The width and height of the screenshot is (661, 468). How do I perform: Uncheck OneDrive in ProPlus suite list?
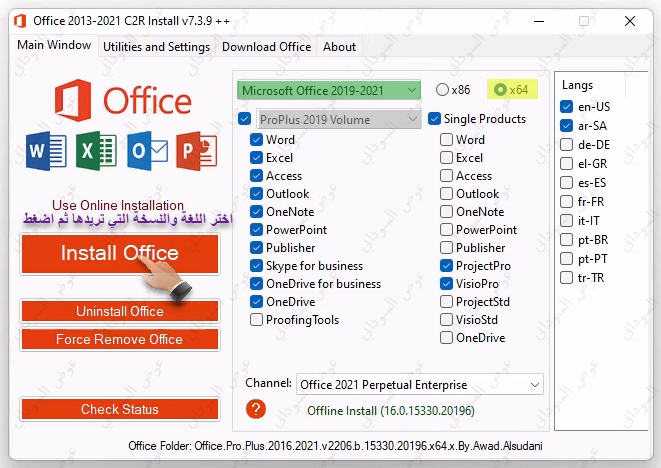(x=256, y=301)
